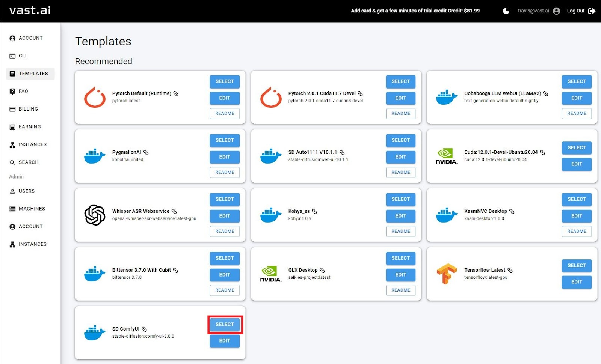The height and width of the screenshot is (364, 601).
Task: Select the SD ComfyUI template
Action: (x=225, y=325)
